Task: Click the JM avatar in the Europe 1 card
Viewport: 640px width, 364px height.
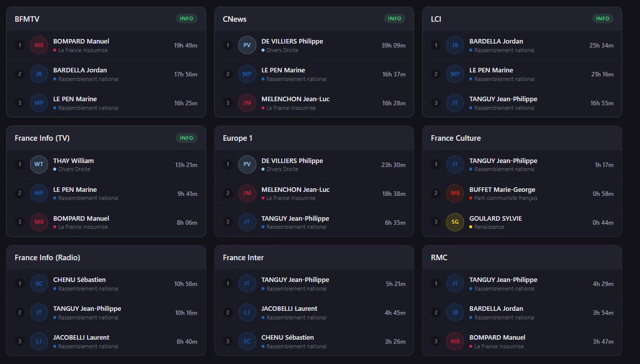Action: (247, 193)
